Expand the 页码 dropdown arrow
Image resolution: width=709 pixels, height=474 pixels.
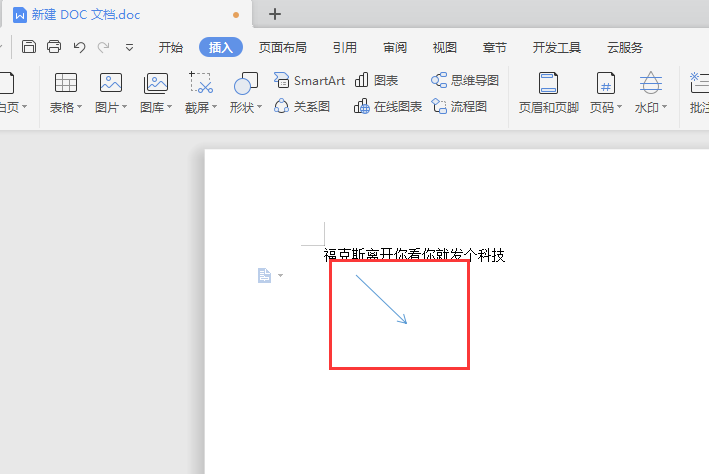click(x=619, y=107)
